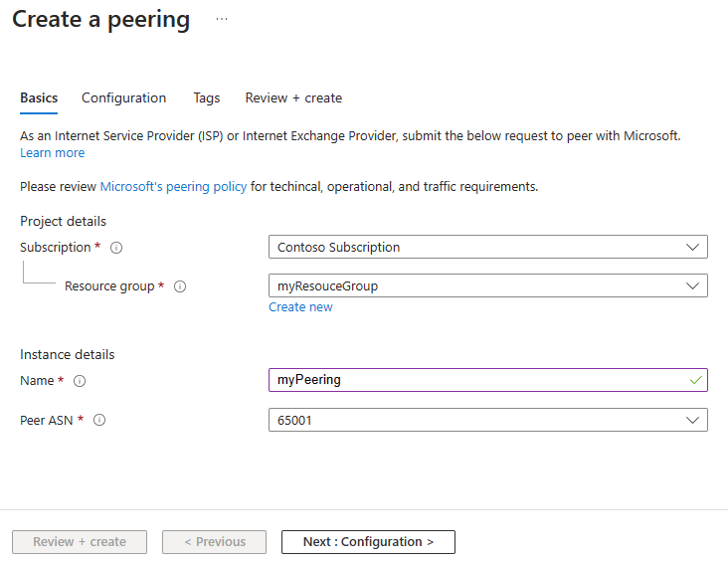Viewport: 728px width, 564px height.
Task: Follow the Learn more link
Action: point(53,153)
